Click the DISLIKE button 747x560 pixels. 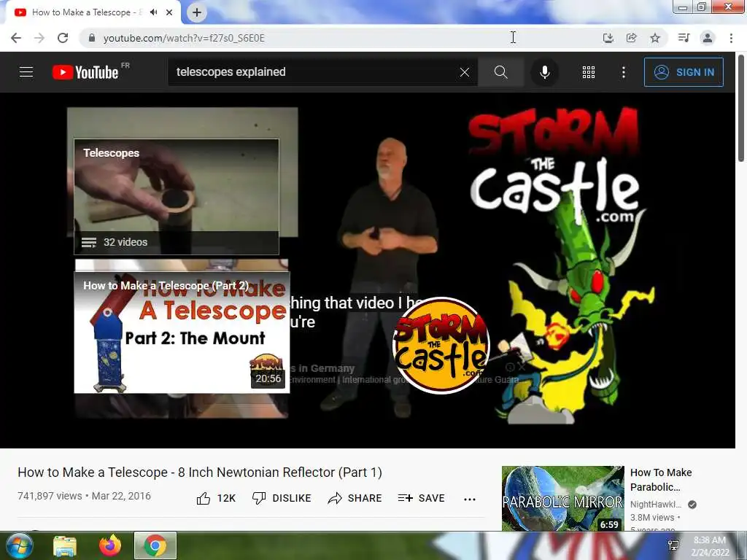pyautogui.click(x=282, y=498)
